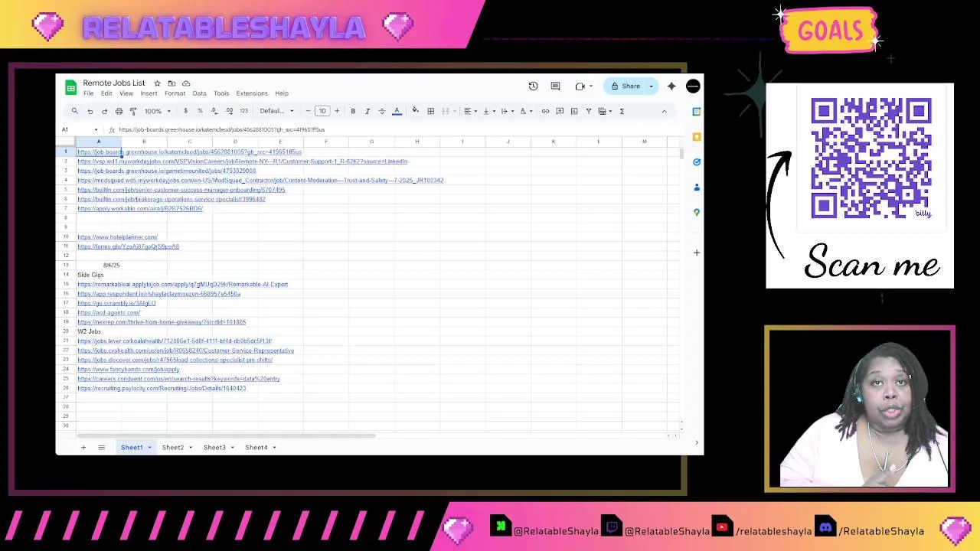The width and height of the screenshot is (980, 551).
Task: Star the Remote Jobs List document
Action: 157,83
